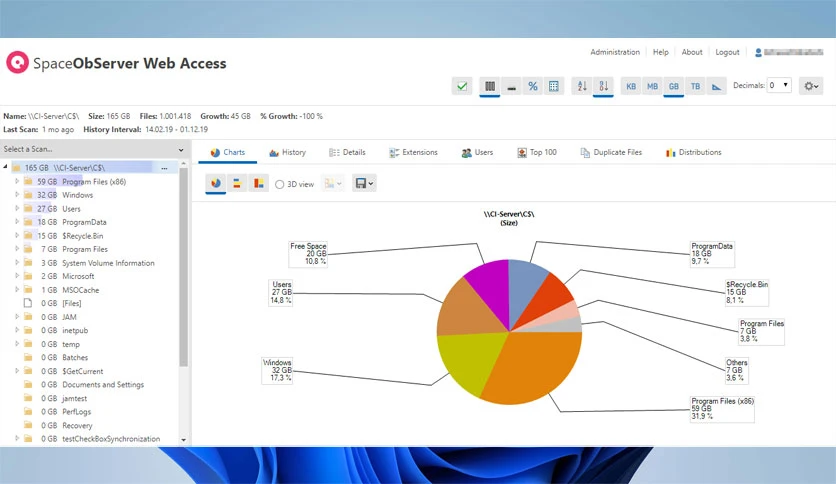Select treemap chart type
Screen dimensions: 836x484
pos(259,183)
